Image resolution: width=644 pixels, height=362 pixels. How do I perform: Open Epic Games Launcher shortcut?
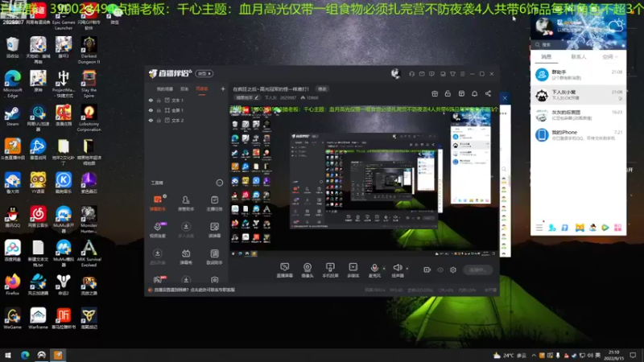[x=64, y=17]
